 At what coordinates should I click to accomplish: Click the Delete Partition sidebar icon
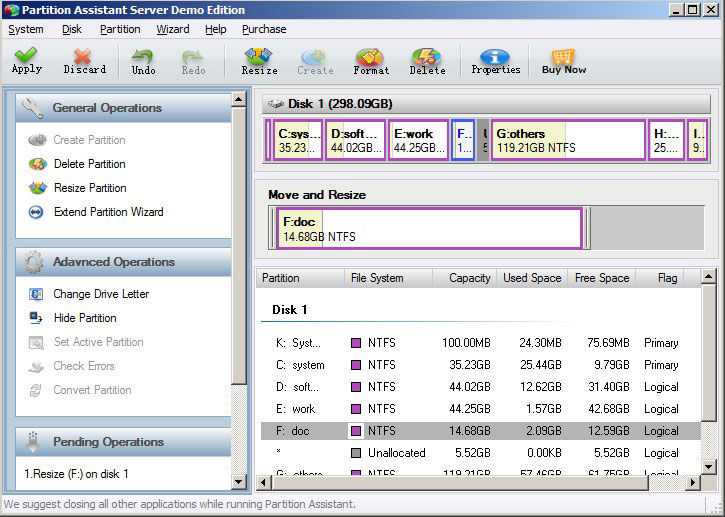click(x=37, y=164)
